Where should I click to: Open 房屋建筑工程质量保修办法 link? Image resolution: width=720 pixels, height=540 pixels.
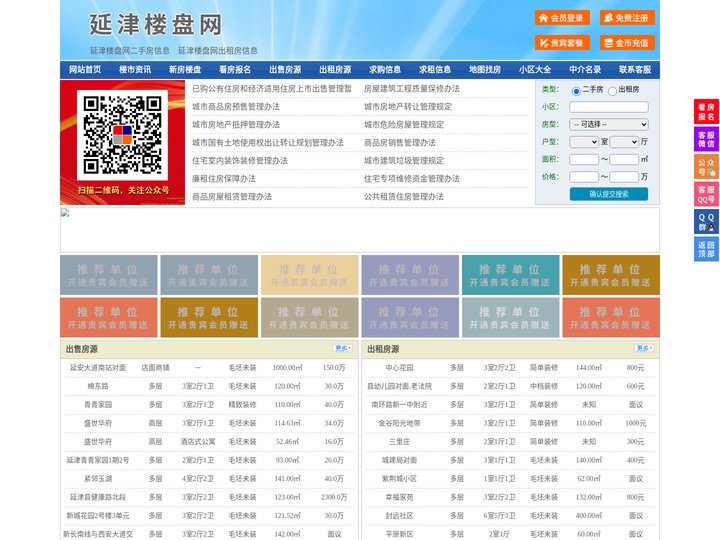pos(412,89)
